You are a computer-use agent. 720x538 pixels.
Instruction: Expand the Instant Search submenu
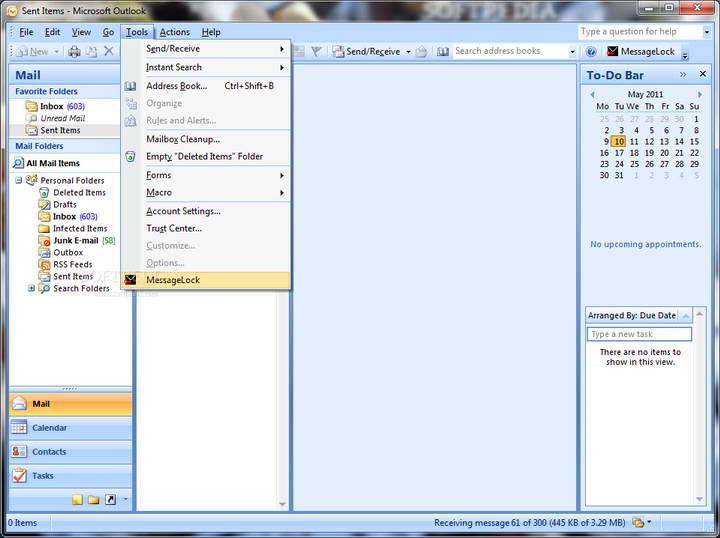coord(206,67)
